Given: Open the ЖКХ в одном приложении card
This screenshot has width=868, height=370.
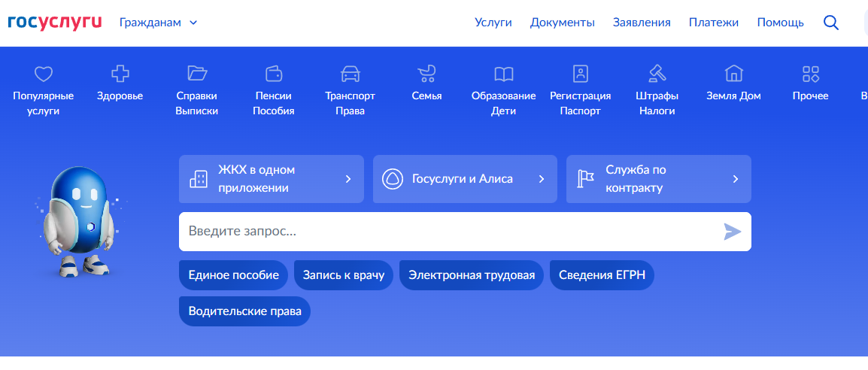Looking at the screenshot, I should coord(272,179).
